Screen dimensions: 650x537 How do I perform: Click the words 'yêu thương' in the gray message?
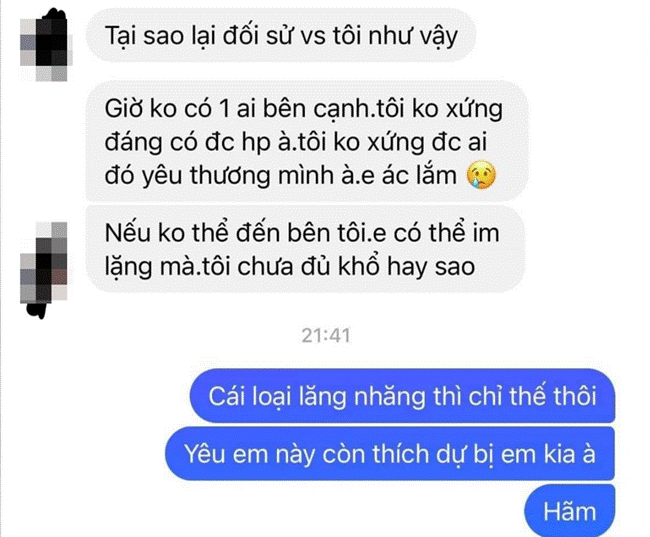[207, 175]
